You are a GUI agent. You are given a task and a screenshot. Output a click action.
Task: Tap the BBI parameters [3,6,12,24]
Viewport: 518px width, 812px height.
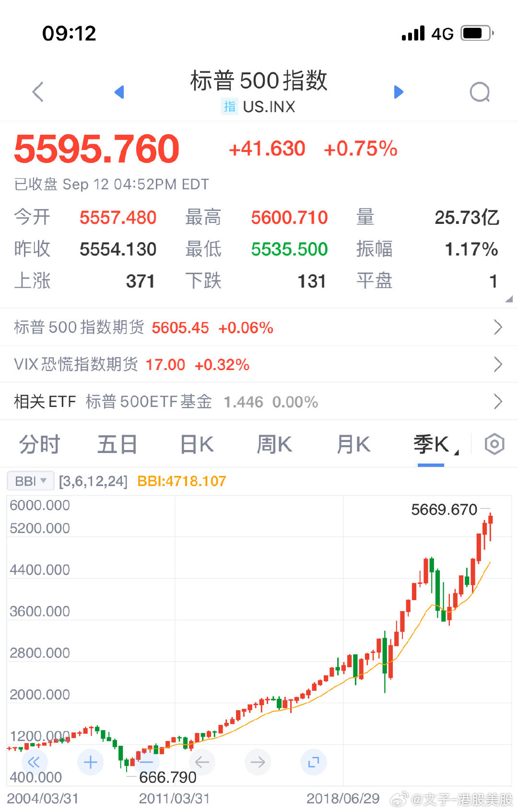point(93,481)
